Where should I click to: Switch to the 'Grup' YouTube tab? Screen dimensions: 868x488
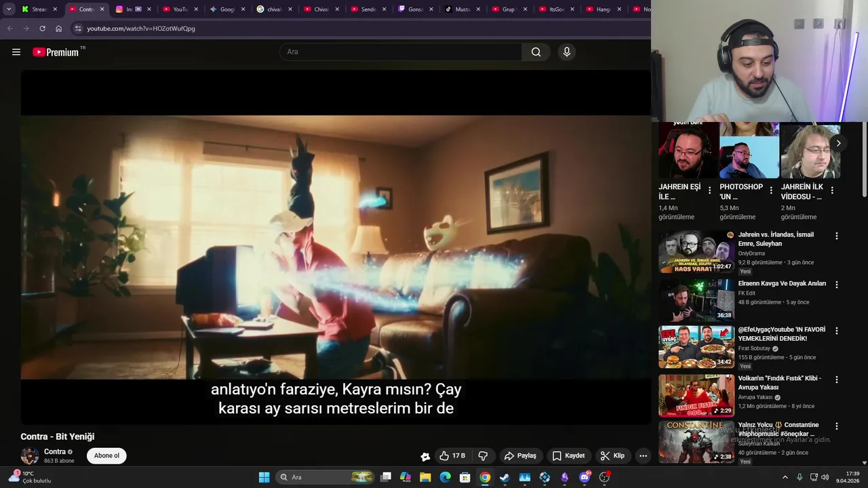click(x=504, y=9)
